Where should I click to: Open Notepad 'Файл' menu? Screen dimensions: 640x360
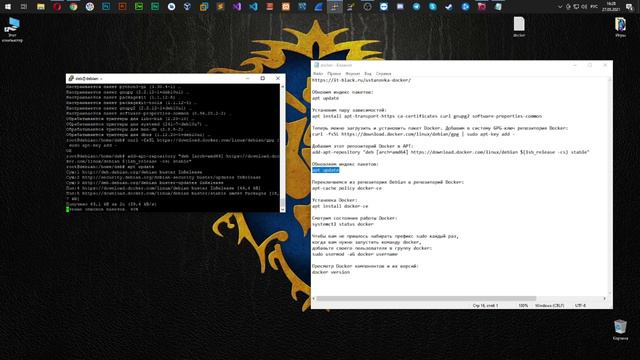click(318, 74)
